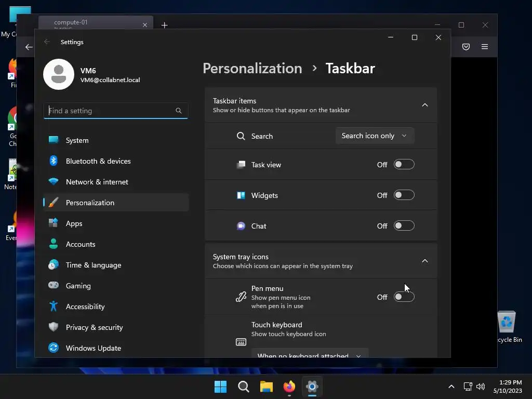This screenshot has width=532, height=399.
Task: Click the Windows Update sync icon
Action: [54, 348]
